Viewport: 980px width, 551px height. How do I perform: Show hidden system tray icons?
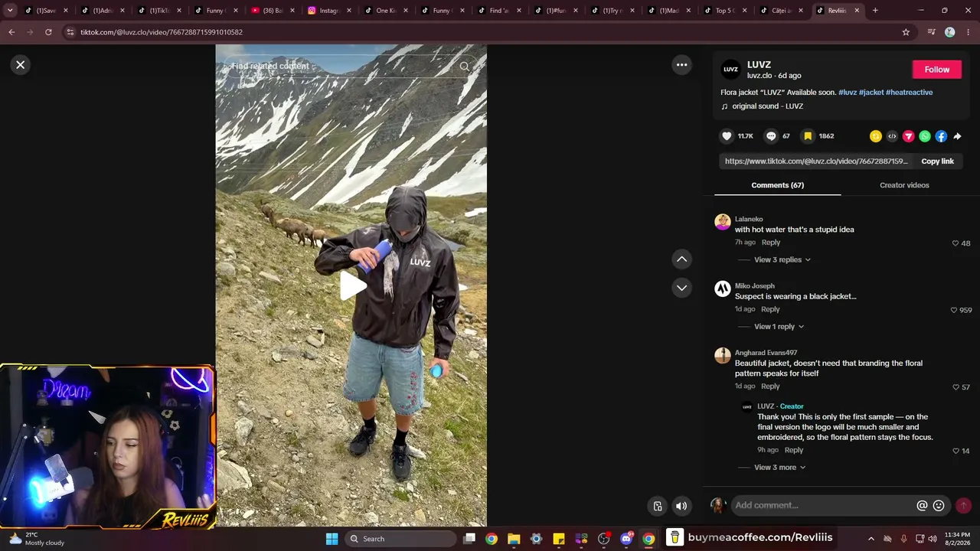coord(871,539)
